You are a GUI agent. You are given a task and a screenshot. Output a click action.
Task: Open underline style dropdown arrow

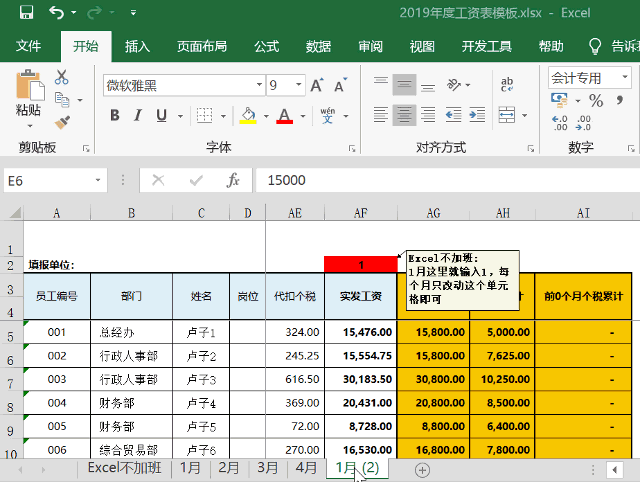(180, 116)
